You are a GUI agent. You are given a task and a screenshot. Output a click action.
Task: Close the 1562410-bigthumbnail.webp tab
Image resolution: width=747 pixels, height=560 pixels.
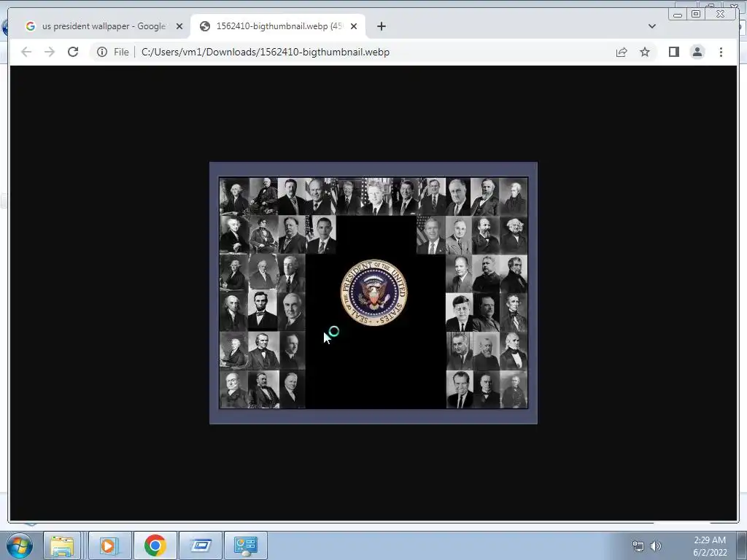(x=354, y=26)
